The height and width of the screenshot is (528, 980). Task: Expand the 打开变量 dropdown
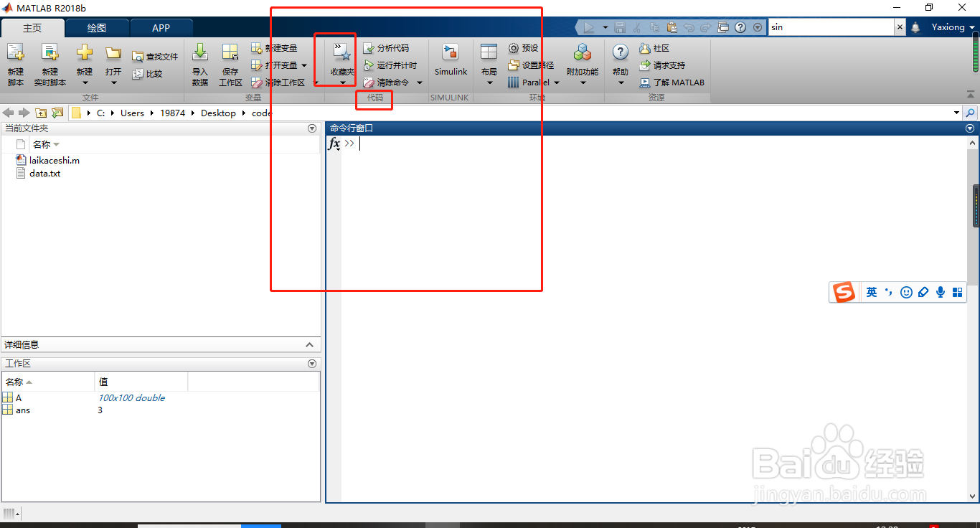tap(305, 65)
